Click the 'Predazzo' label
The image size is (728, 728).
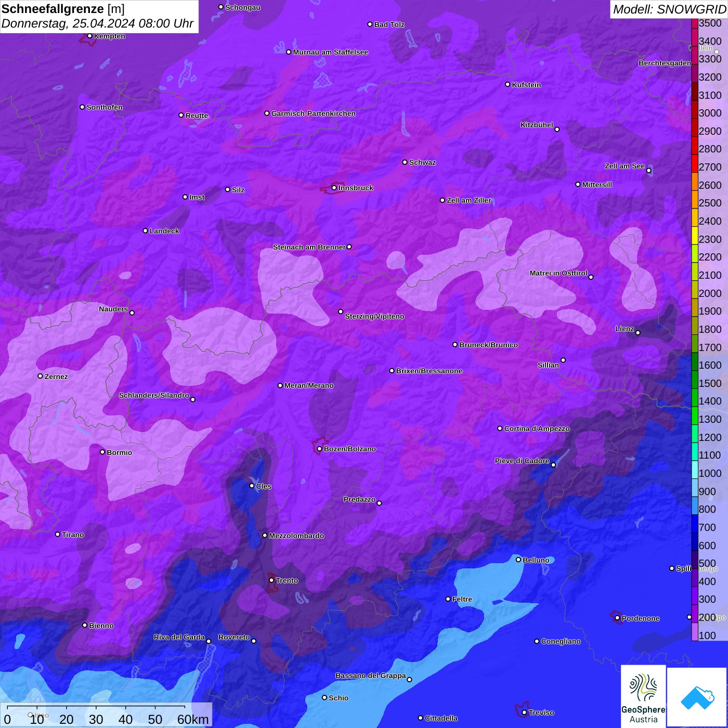359,499
